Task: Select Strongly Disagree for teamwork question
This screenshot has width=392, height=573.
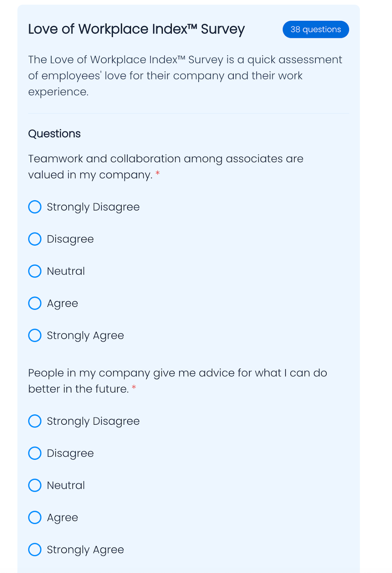Action: (x=35, y=207)
